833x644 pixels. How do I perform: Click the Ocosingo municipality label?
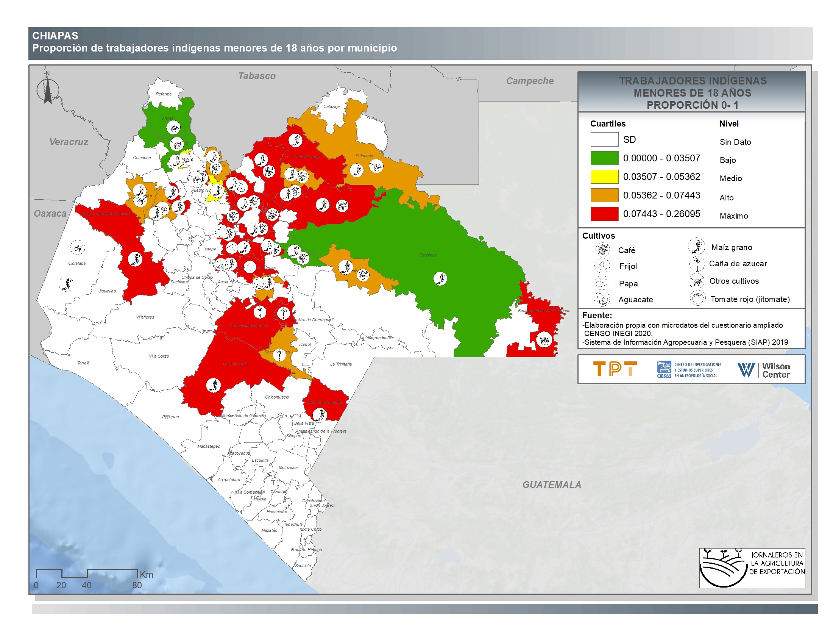427,255
